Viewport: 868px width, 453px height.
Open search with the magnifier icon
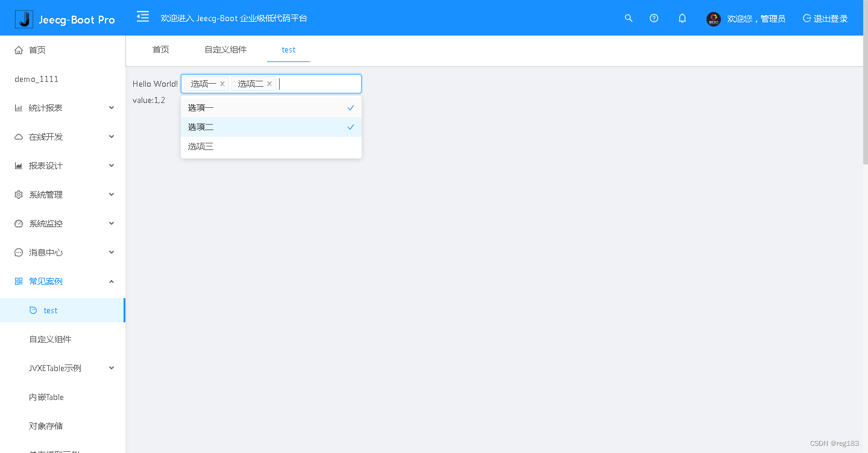point(629,19)
